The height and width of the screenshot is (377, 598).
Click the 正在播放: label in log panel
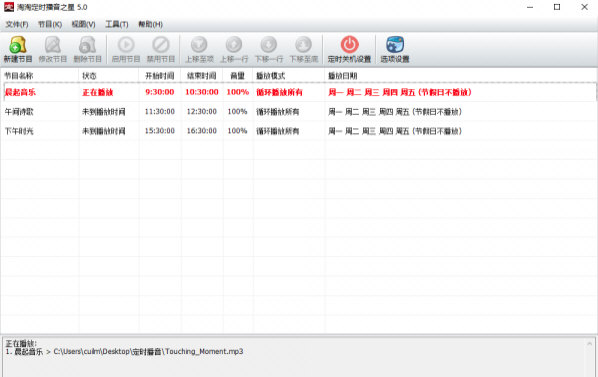pos(21,343)
